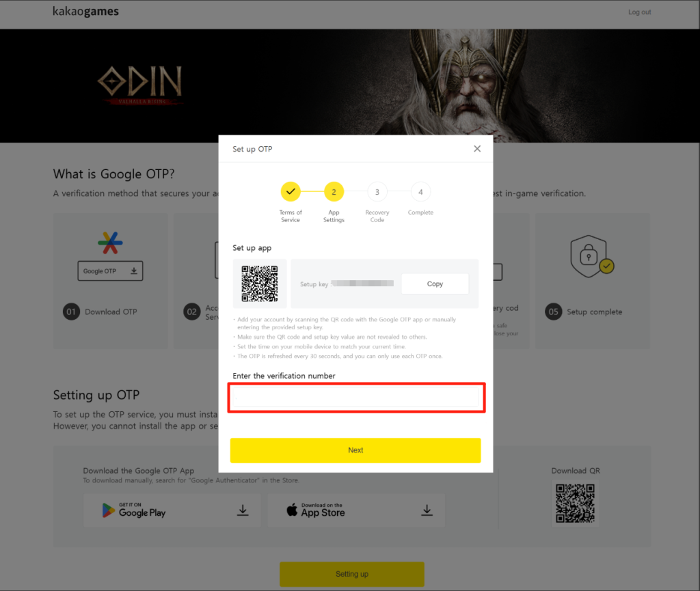Click the Next button
Screen dimensions: 700x591
355,450
